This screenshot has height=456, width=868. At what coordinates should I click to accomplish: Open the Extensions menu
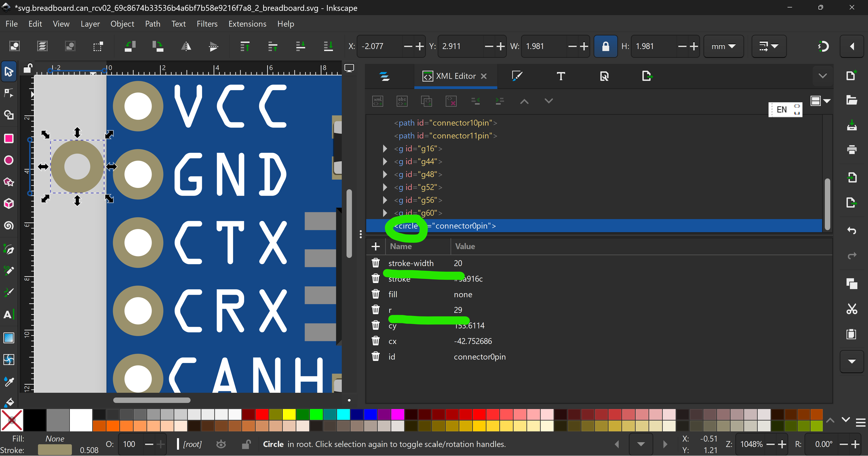[247, 24]
